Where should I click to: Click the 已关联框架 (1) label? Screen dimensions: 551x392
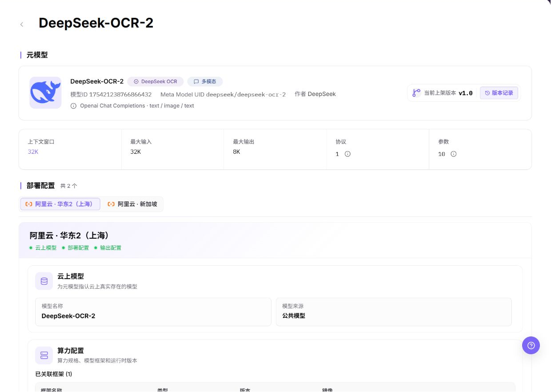(54, 374)
